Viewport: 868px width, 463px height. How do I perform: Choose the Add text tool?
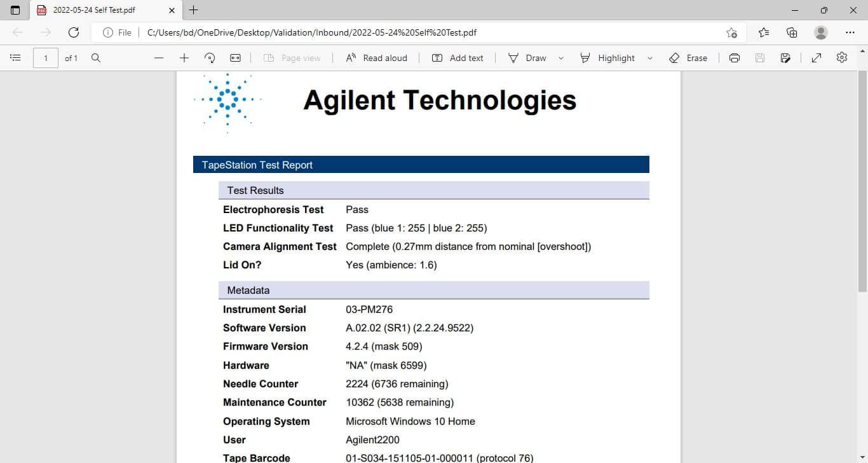coord(458,58)
